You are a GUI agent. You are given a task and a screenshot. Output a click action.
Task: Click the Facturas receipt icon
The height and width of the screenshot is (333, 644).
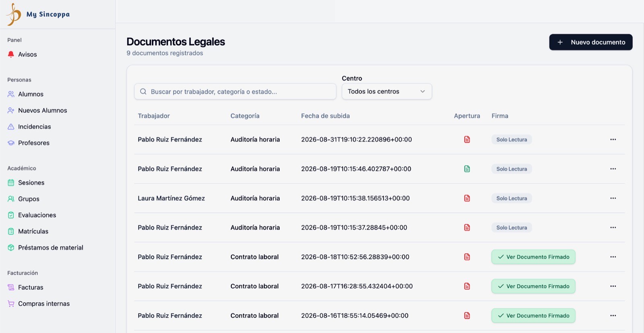point(11,287)
